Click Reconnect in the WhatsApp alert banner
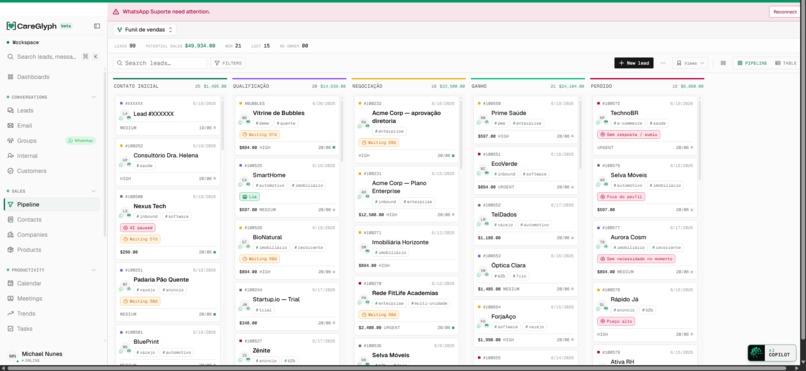The image size is (806, 371). coord(784,12)
